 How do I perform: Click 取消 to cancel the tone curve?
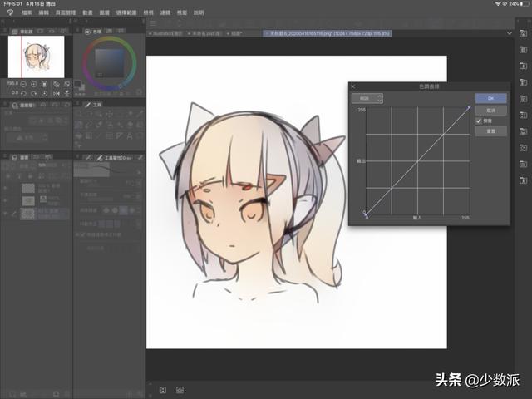(491, 111)
